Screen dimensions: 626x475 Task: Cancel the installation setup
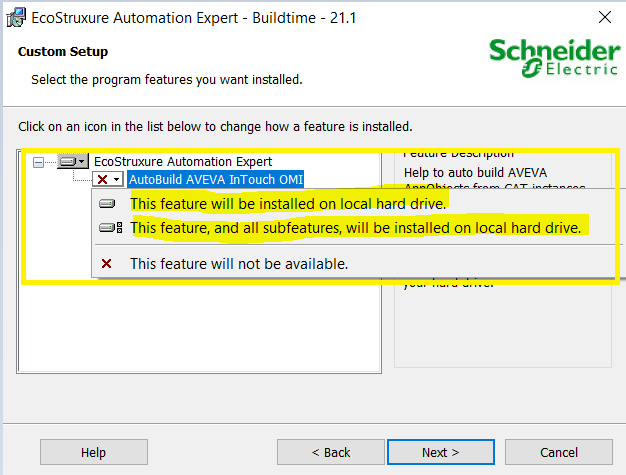click(x=559, y=452)
